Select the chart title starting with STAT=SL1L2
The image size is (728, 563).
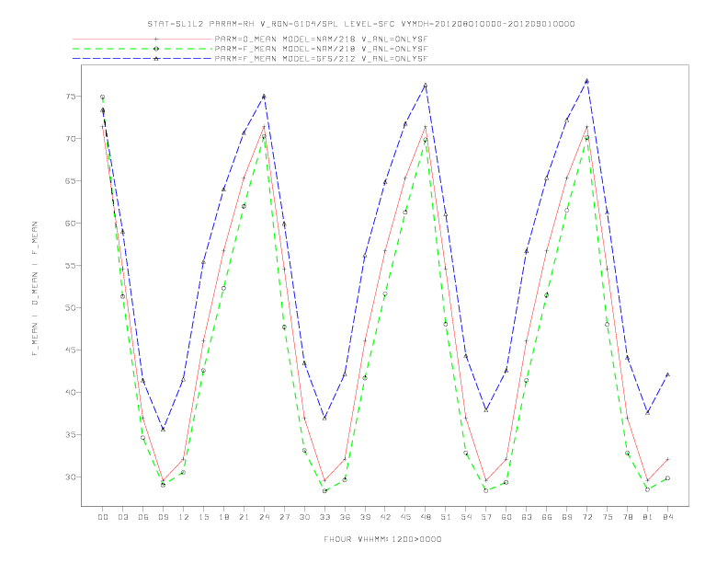360,24
